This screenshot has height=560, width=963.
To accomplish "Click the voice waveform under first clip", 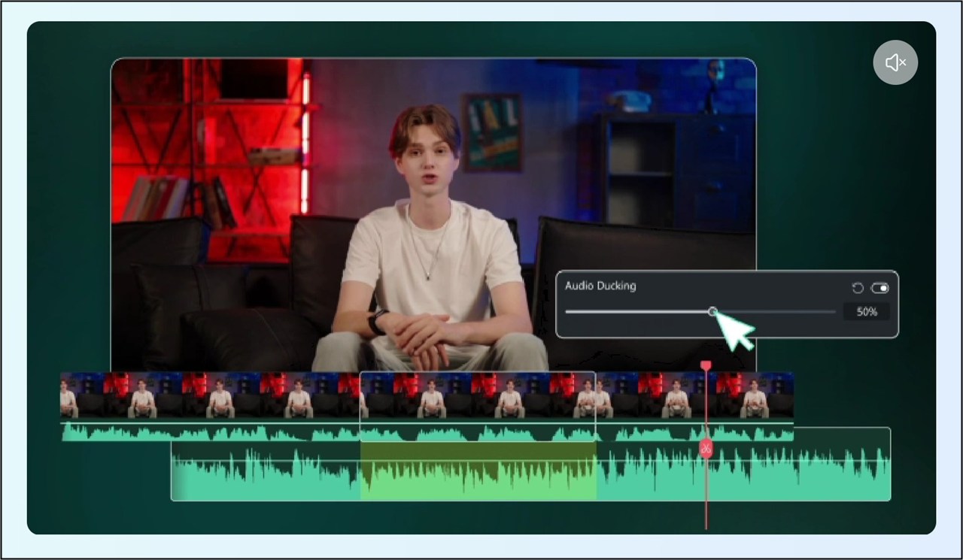I will pos(209,433).
